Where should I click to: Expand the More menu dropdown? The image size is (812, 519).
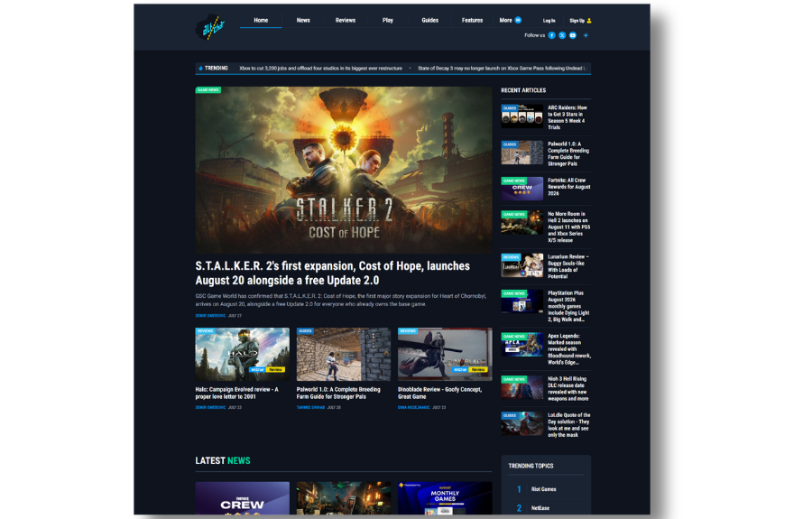coord(510,20)
